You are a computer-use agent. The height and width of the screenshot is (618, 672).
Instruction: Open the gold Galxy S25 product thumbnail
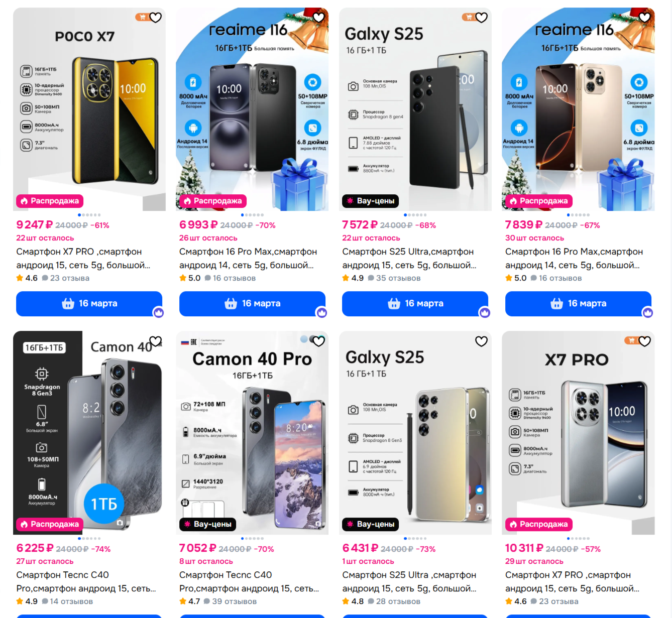(415, 433)
